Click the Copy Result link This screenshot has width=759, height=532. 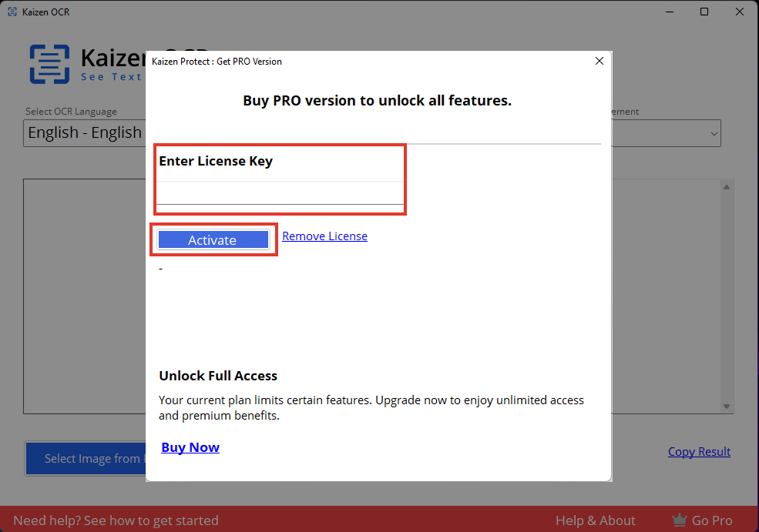point(699,452)
